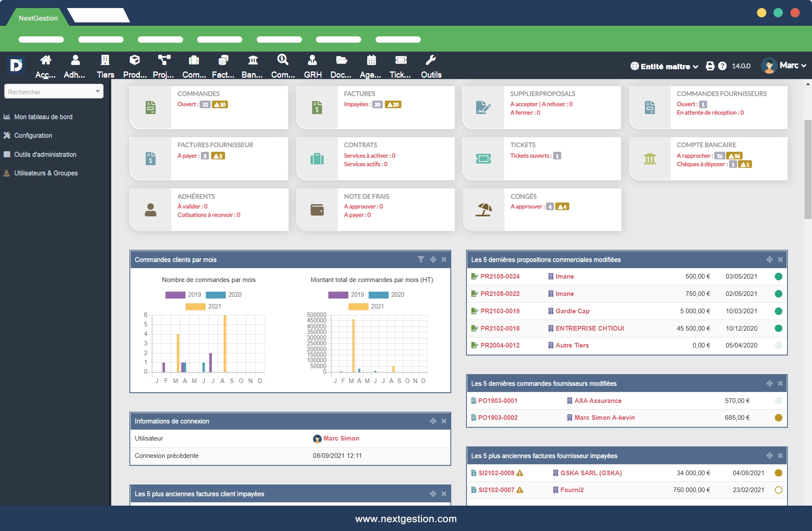Open proposal PR2105-0024 link
812x531 pixels.
tap(499, 276)
